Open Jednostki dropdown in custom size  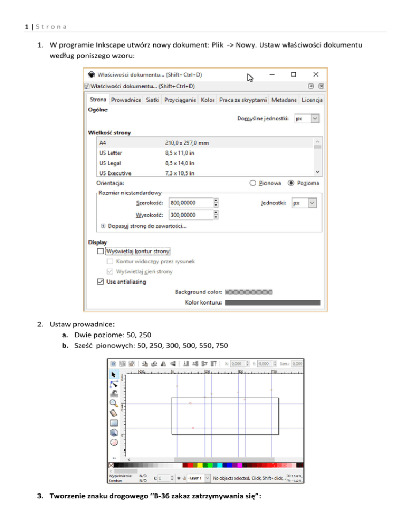[x=305, y=203]
